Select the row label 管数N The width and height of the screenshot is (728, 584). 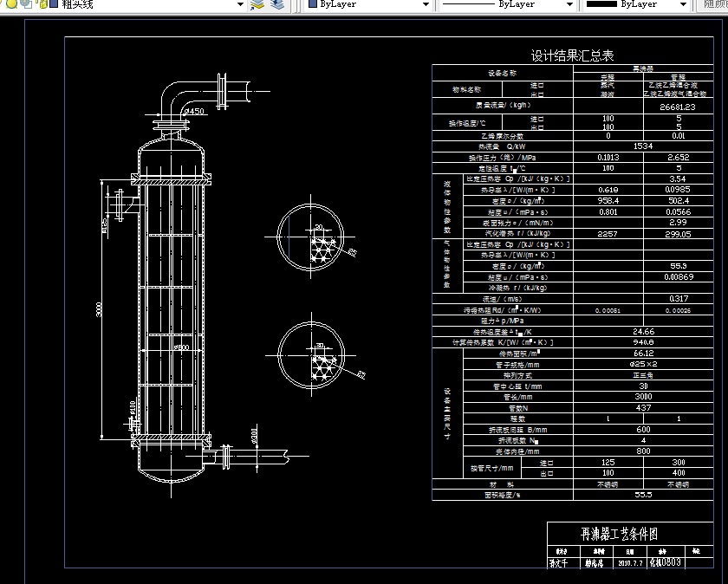coord(518,408)
